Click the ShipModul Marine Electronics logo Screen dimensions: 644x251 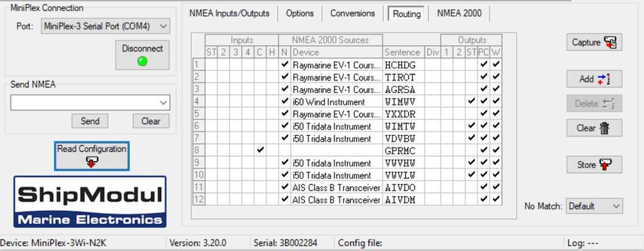[90, 202]
